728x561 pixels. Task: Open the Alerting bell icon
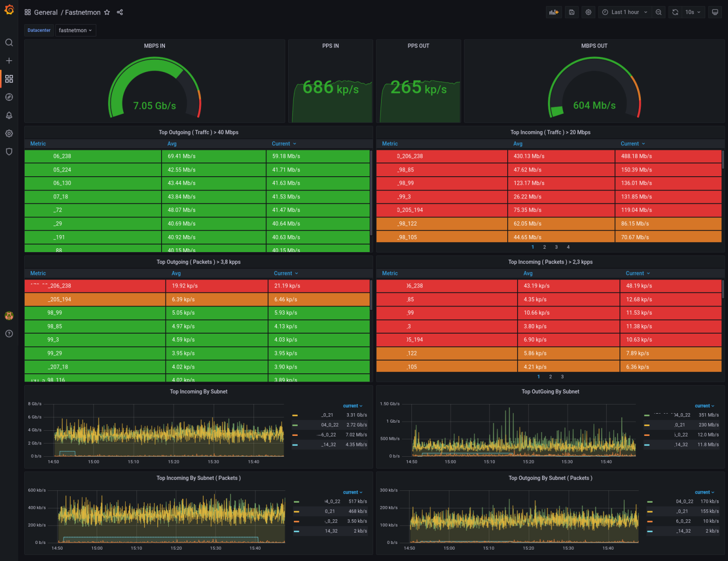tap(9, 115)
